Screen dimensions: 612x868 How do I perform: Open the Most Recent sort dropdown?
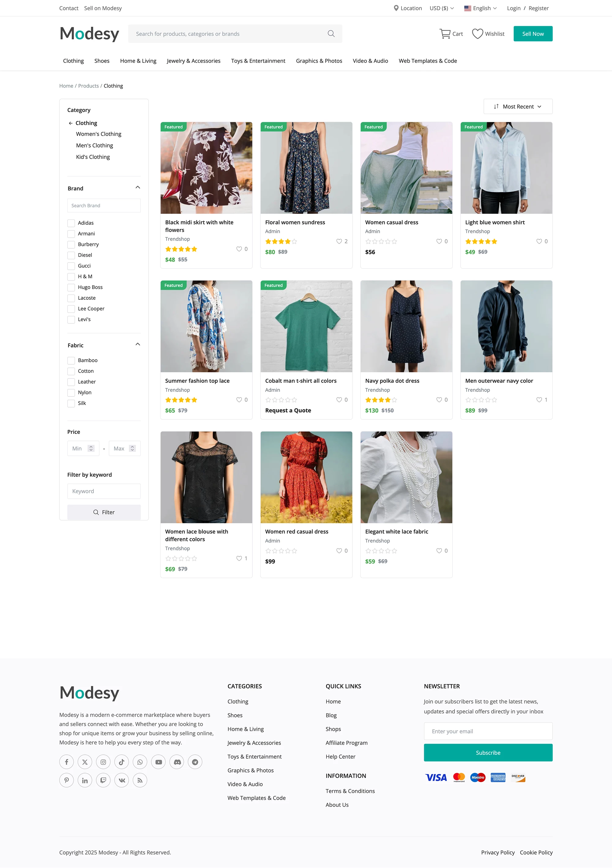(x=517, y=107)
